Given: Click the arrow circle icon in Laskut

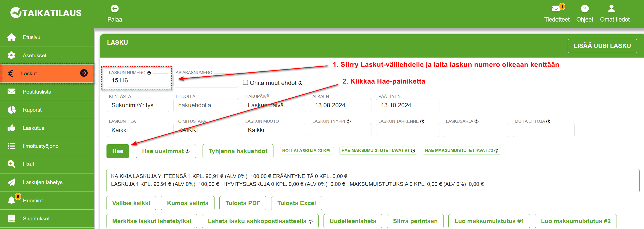Looking at the screenshot, I should click(x=84, y=73).
